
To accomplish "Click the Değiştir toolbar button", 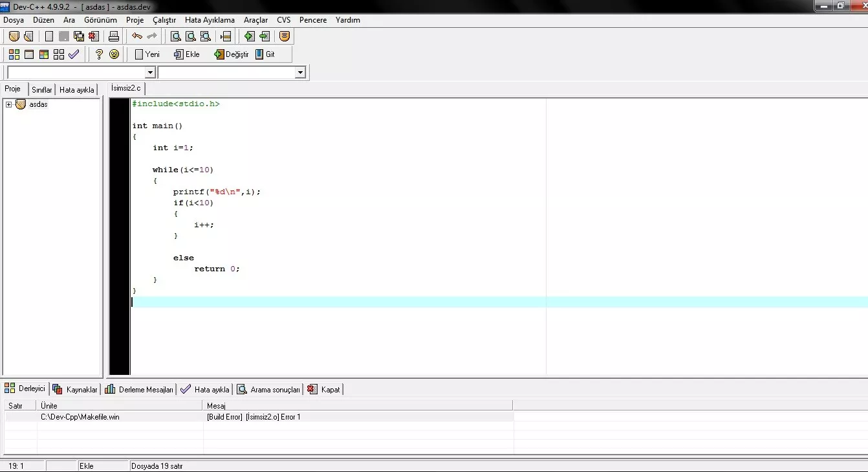I will click(231, 54).
